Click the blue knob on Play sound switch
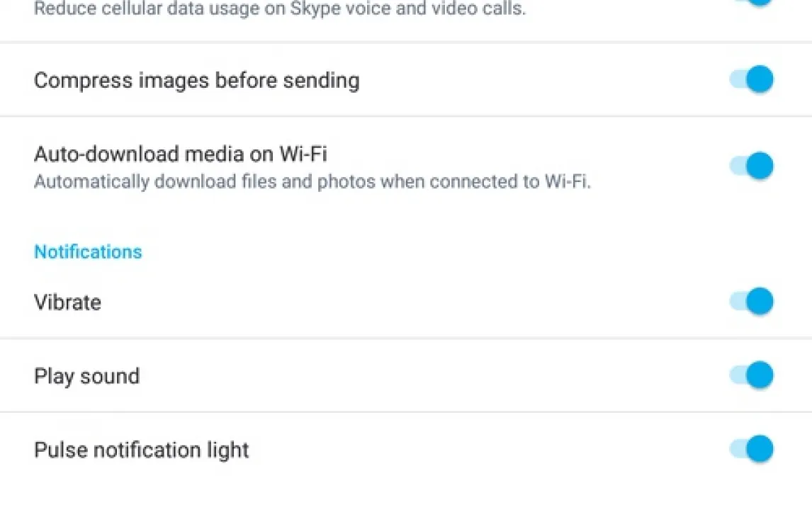 [x=760, y=375]
